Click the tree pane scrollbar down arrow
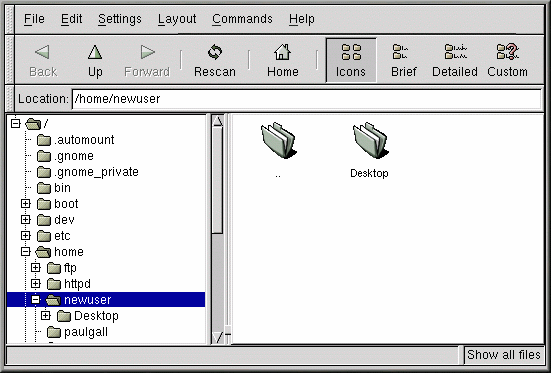 pos(218,337)
